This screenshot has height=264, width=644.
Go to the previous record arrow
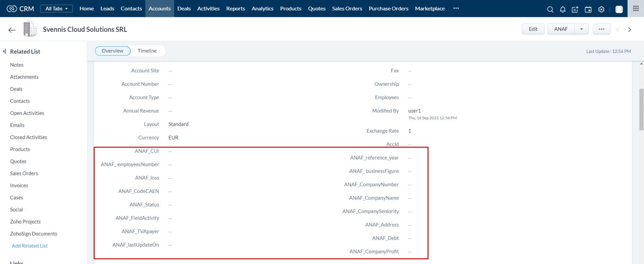(x=618, y=29)
